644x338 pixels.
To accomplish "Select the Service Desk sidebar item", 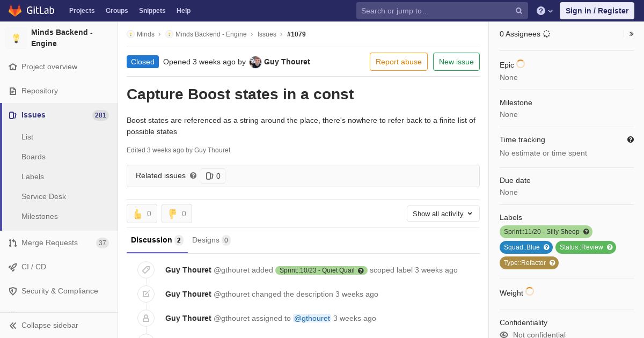I will (43, 196).
